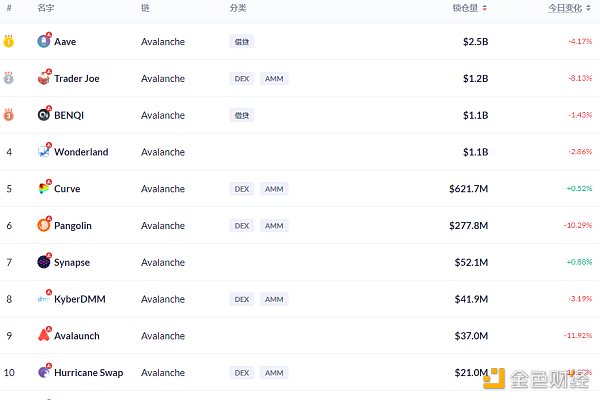Image resolution: width=600 pixels, height=400 pixels.
Task: Click the Aave protocol logo icon
Action: point(43,41)
